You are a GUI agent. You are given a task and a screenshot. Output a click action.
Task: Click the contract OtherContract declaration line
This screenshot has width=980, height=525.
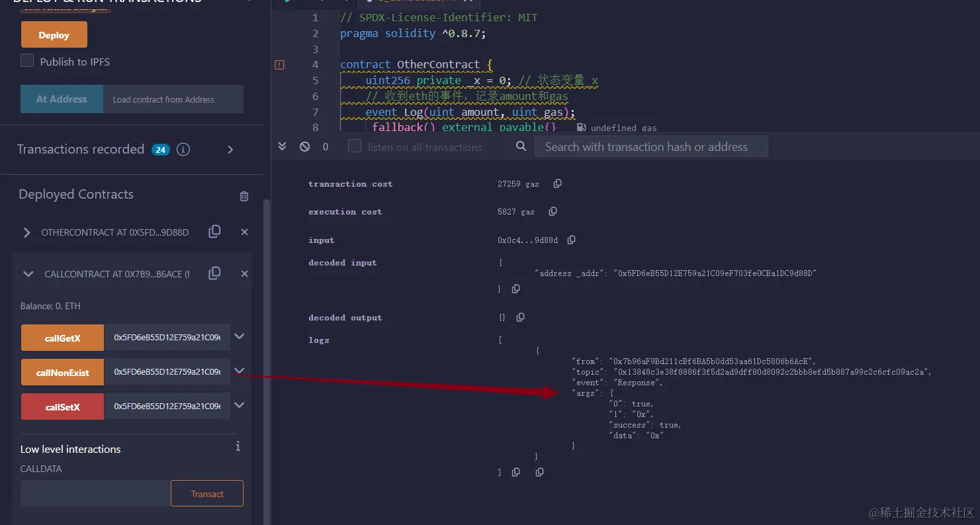416,65
